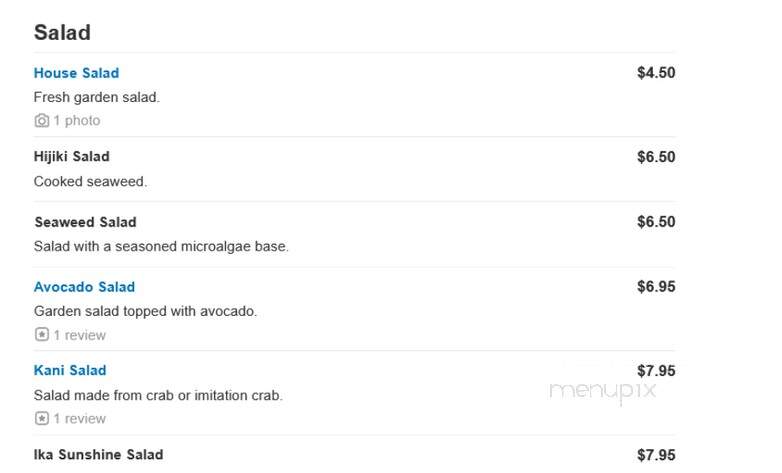View the House Salad 1 photo text

(77, 121)
